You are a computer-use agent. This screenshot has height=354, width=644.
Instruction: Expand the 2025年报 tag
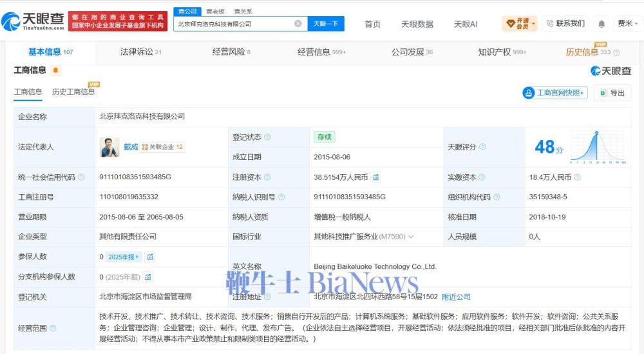click(x=124, y=257)
